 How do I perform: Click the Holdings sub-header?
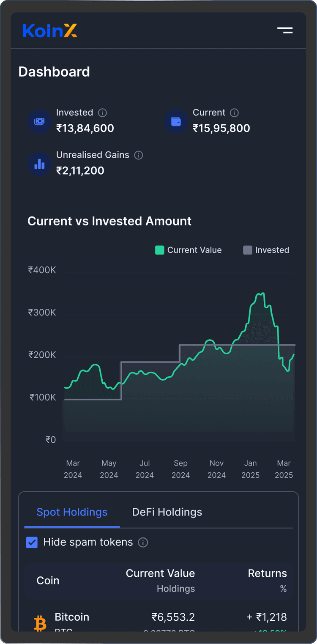point(176,589)
